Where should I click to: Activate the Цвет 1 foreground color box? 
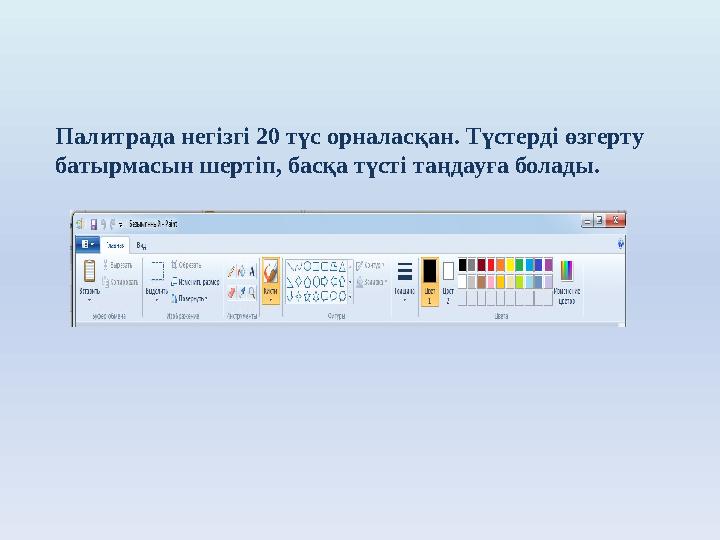[429, 281]
